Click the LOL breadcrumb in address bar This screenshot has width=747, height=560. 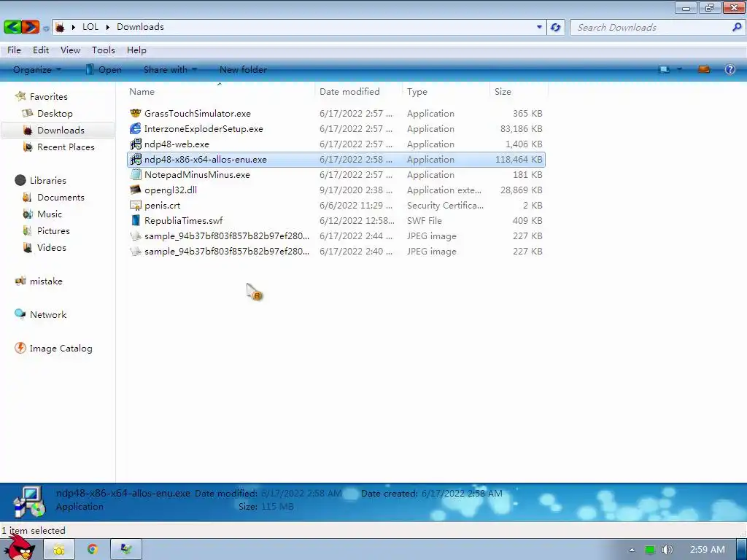(x=90, y=27)
